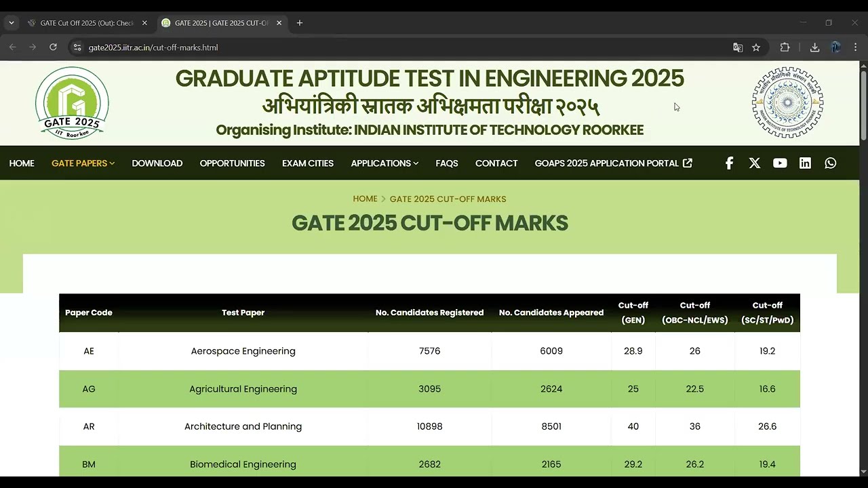Viewport: 868px width, 488px height.
Task: Click the Cut-off (SC/ST/PwD) column header
Action: (768, 312)
